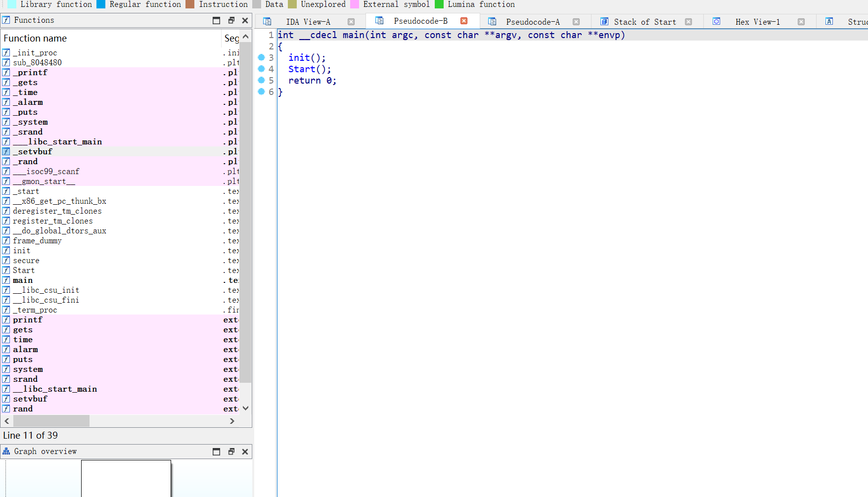The height and width of the screenshot is (497, 868).
Task: Click the init() call in pseudocode
Action: (307, 58)
